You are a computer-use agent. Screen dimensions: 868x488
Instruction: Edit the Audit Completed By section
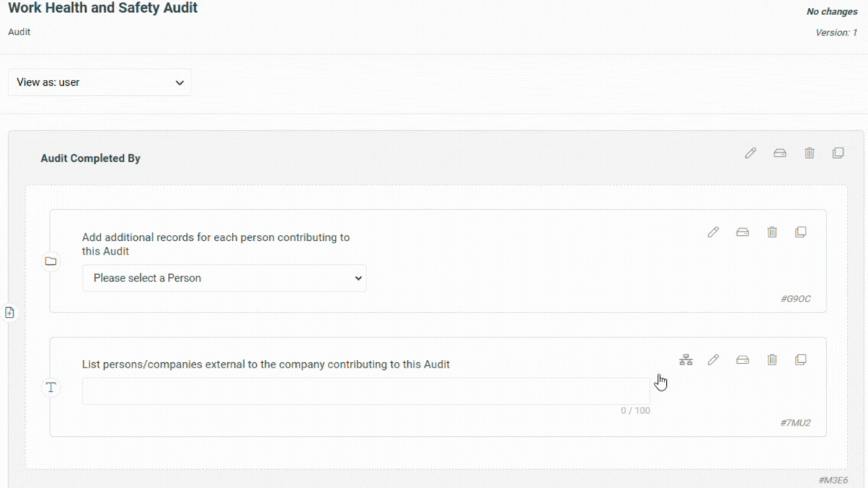(x=750, y=153)
